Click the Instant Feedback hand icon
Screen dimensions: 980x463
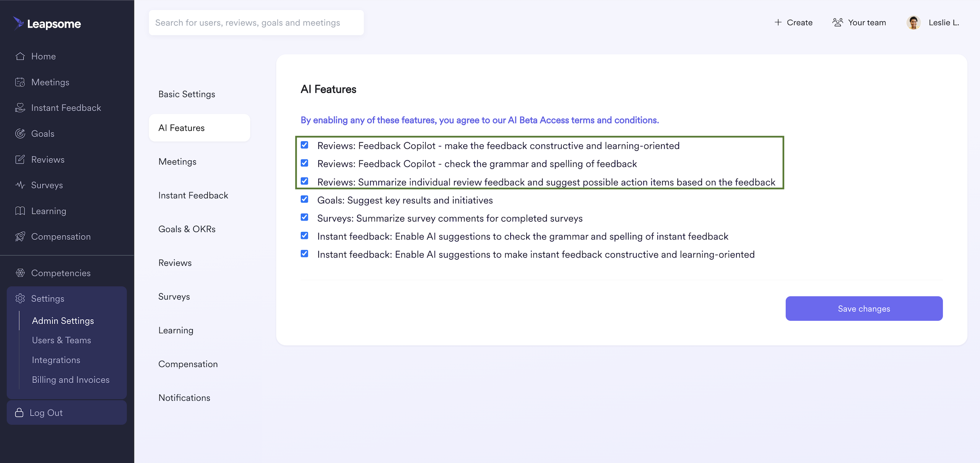20,108
